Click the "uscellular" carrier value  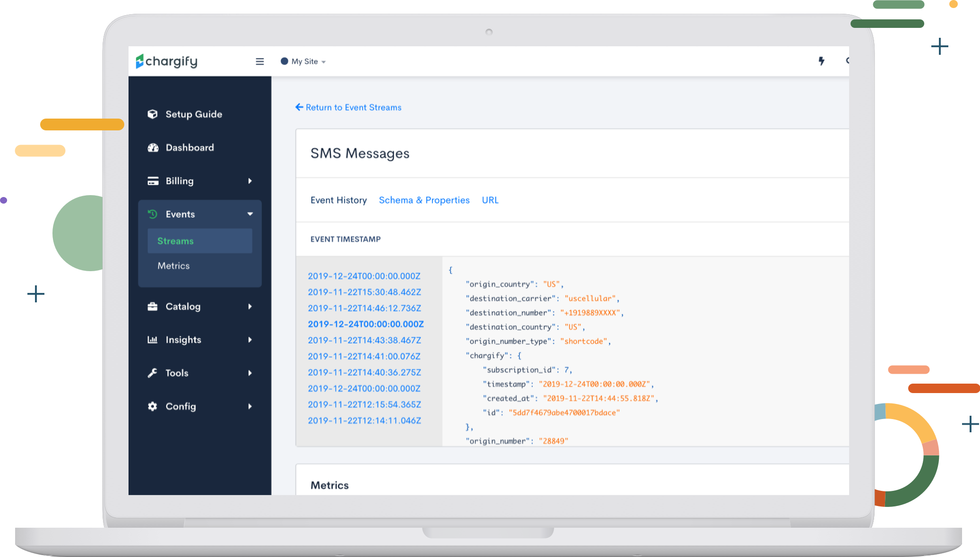590,299
